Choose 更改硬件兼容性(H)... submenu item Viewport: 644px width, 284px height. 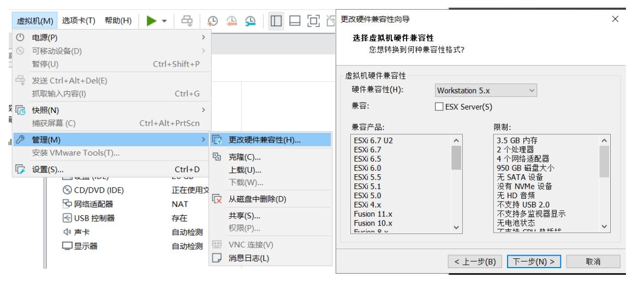(270, 140)
